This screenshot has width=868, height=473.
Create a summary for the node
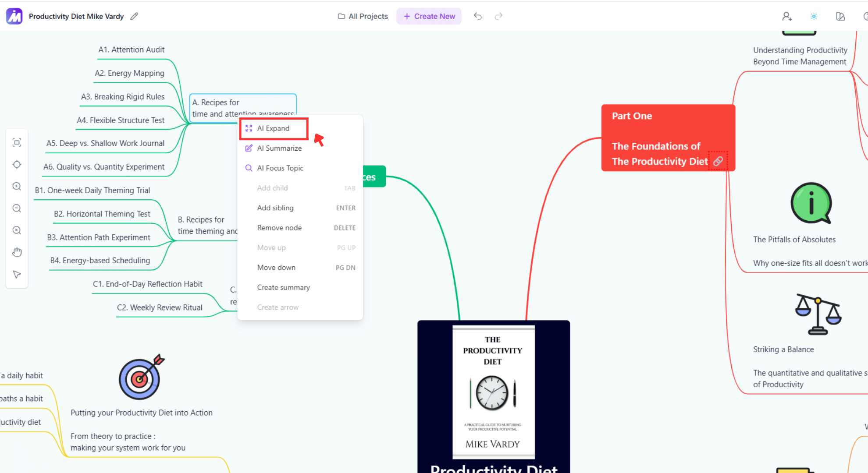[x=283, y=287]
